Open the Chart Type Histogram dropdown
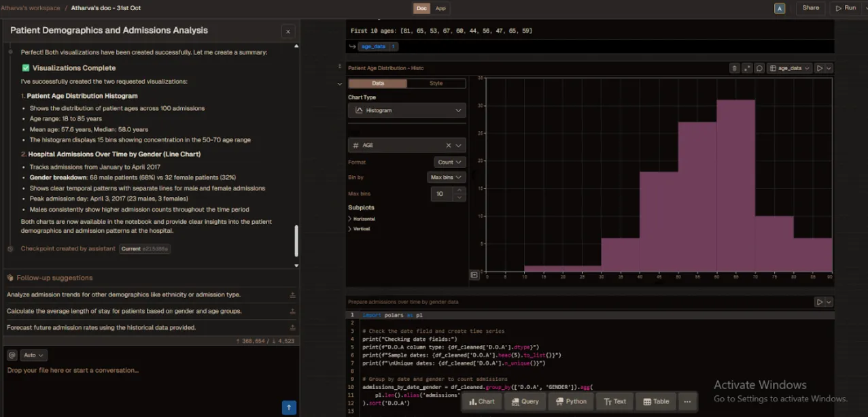 406,110
